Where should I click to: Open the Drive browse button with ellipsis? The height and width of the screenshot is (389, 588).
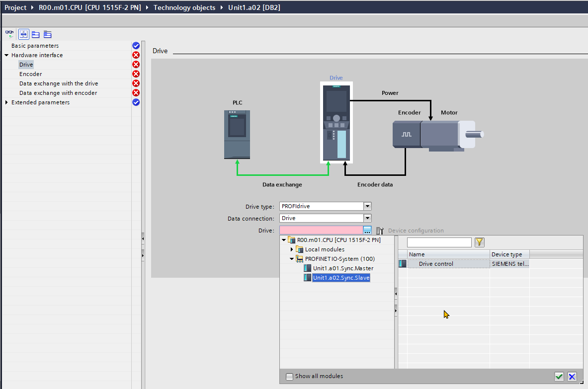tap(367, 230)
